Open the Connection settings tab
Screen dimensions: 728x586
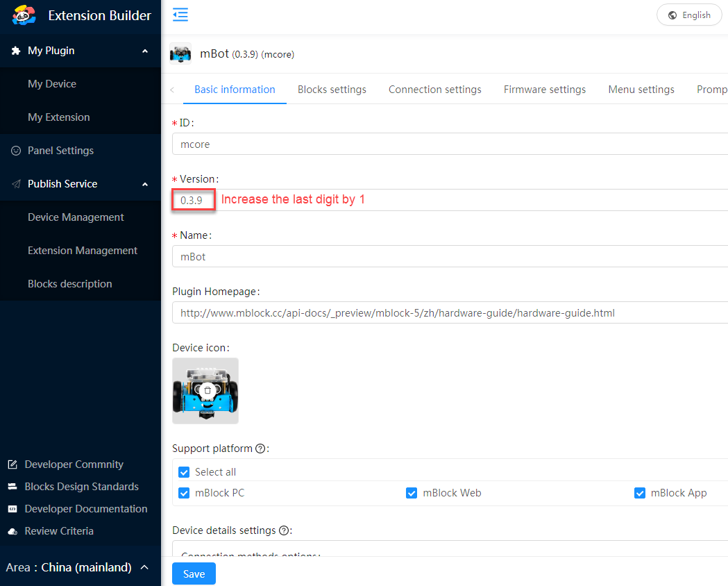(434, 90)
